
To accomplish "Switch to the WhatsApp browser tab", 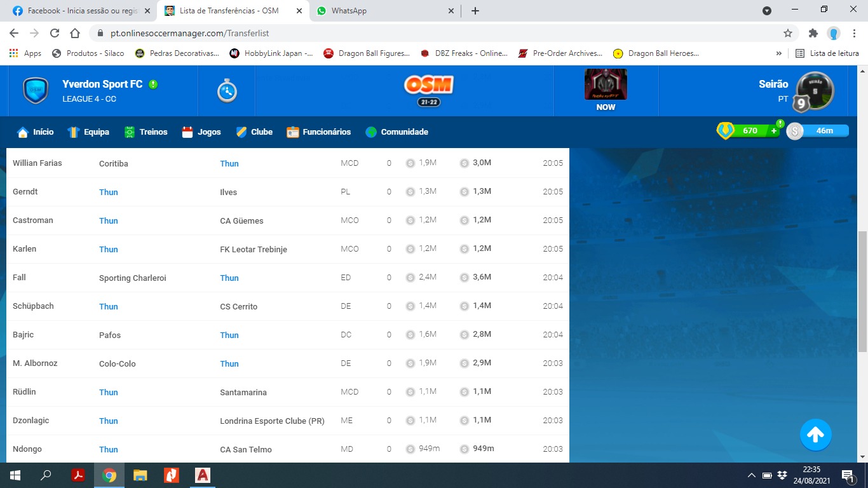I will coord(386,11).
